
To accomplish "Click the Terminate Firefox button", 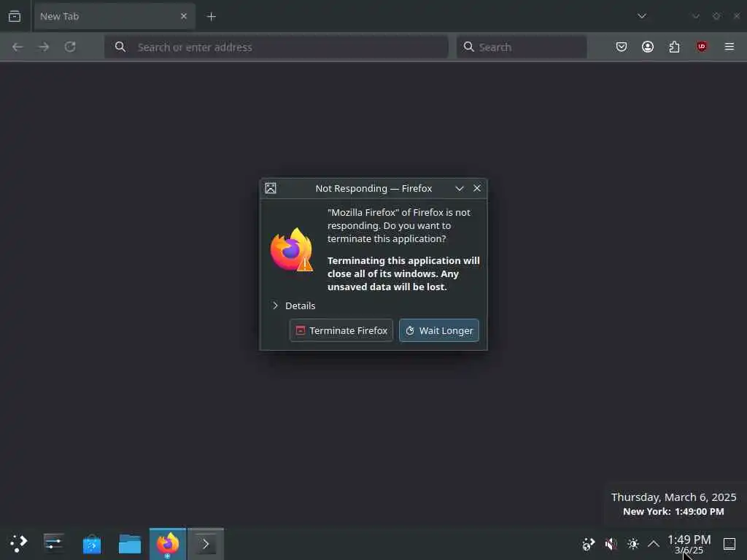I will tap(341, 330).
